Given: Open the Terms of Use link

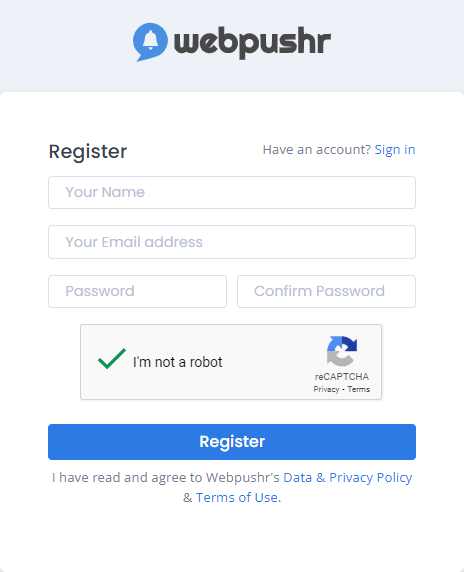Looking at the screenshot, I should 237,498.
